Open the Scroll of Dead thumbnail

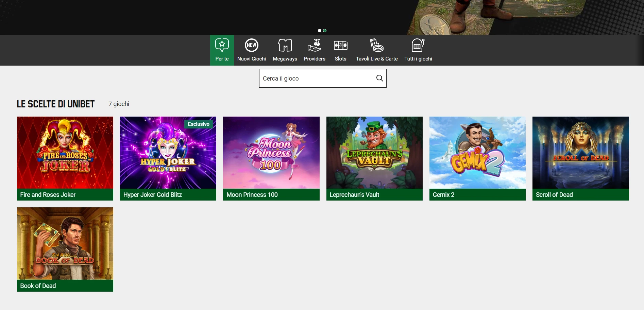click(x=581, y=153)
